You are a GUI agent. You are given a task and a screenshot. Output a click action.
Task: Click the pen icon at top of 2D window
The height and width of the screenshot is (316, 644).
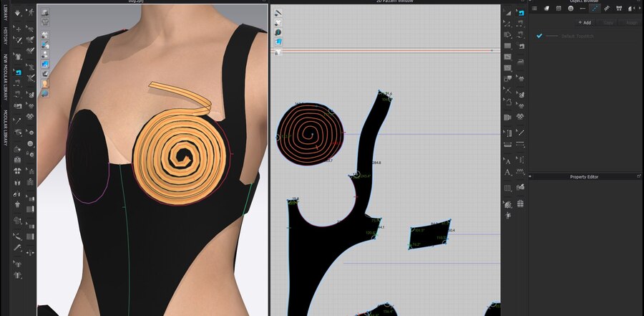pos(278,13)
